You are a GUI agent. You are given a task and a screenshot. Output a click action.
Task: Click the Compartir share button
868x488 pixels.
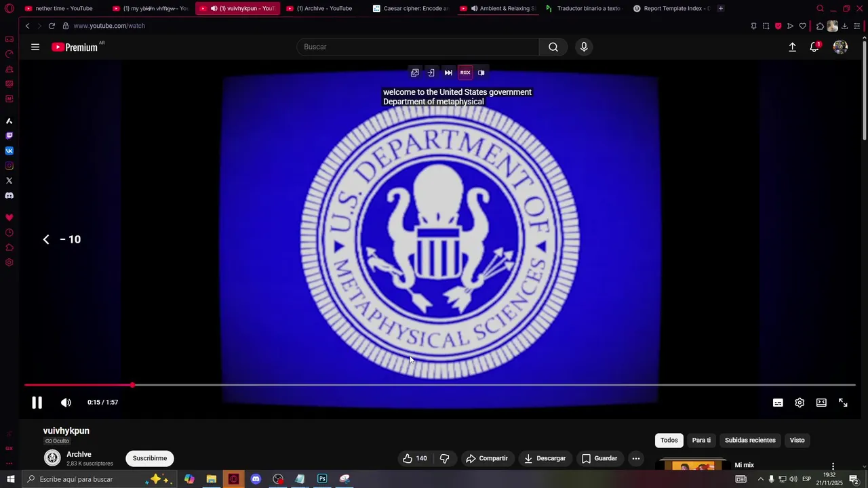pyautogui.click(x=486, y=459)
